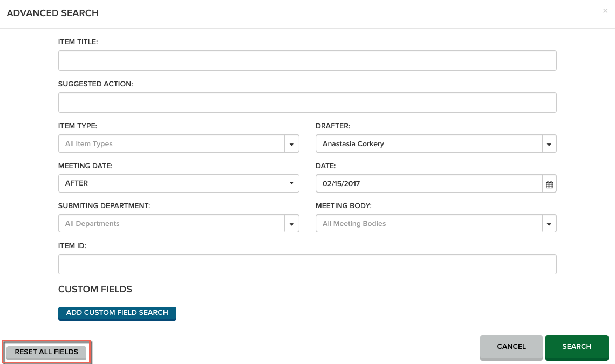The width and height of the screenshot is (615, 364).
Task: Expand the Item Type dropdown arrow
Action: pos(292,144)
